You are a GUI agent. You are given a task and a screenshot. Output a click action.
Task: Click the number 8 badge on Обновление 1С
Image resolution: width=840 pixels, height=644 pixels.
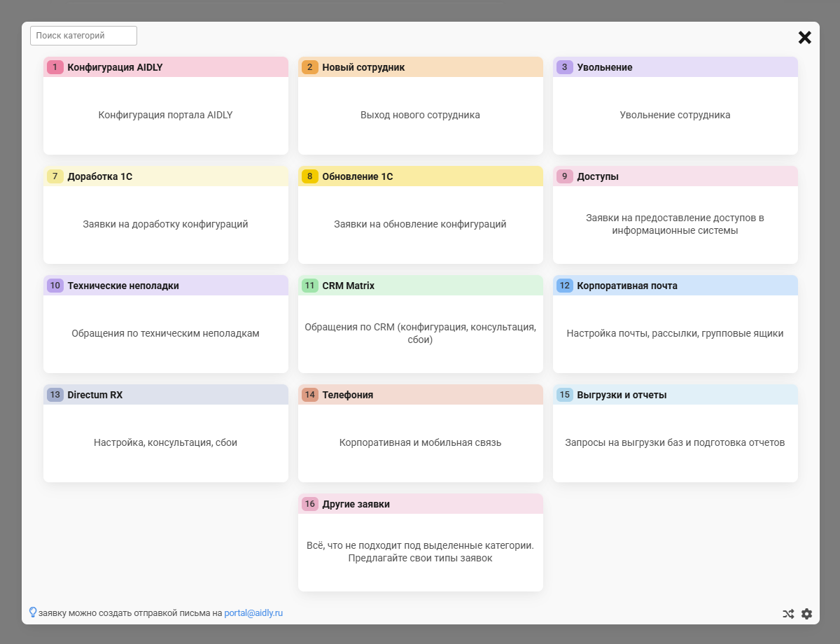point(310,176)
